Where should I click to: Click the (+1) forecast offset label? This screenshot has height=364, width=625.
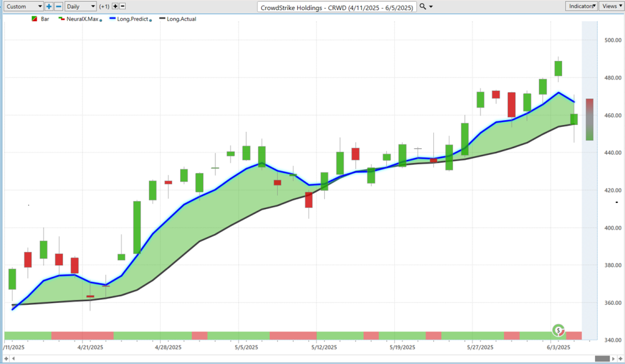click(x=104, y=6)
